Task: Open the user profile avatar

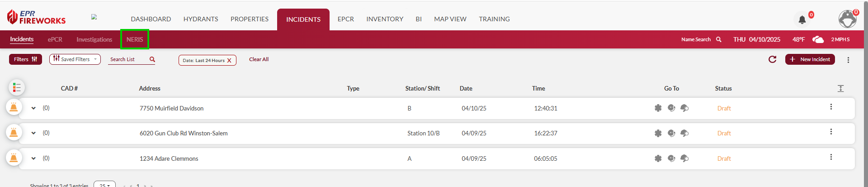Action: point(848,19)
